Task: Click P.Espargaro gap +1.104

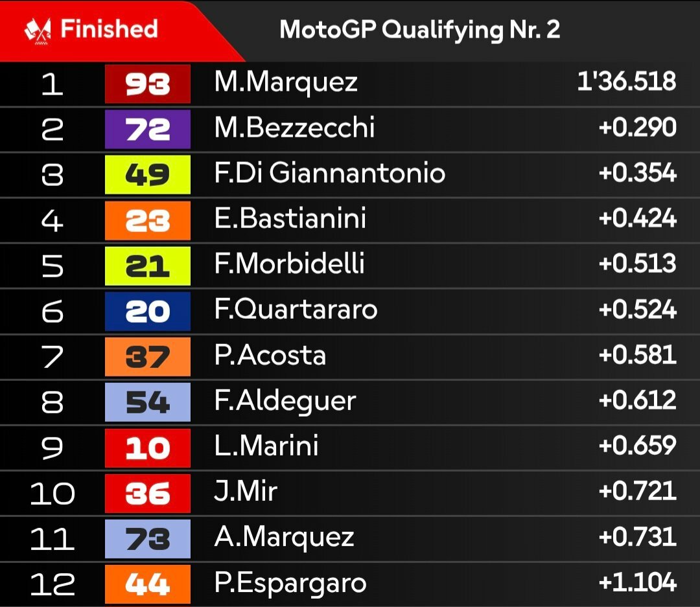Action: pyautogui.click(x=638, y=582)
